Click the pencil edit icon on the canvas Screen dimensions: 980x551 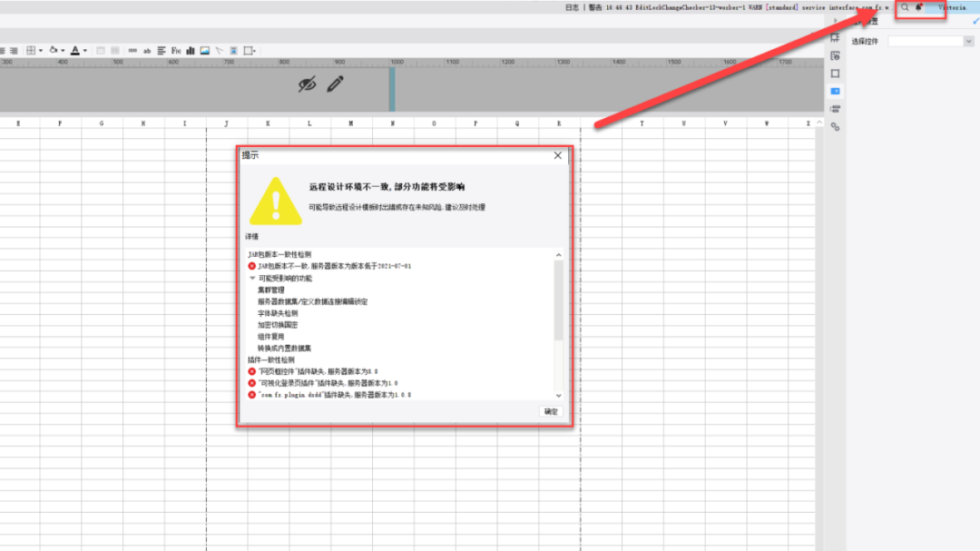[335, 84]
